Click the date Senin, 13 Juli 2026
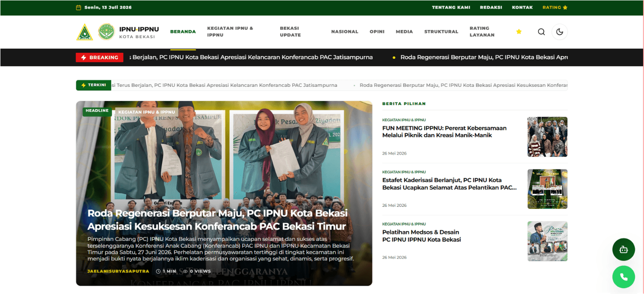The height and width of the screenshot is (294, 644). click(108, 8)
